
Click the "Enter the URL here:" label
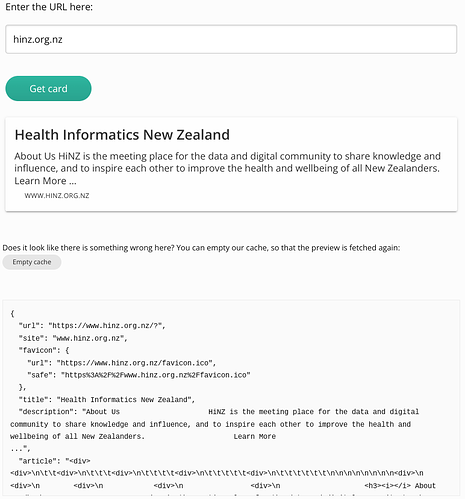click(x=49, y=7)
